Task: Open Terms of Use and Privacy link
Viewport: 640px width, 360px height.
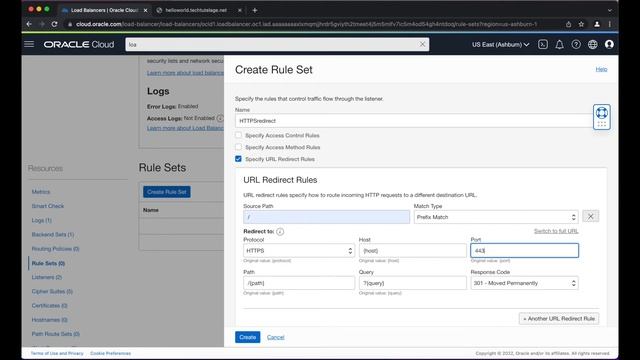Action: coord(57,353)
